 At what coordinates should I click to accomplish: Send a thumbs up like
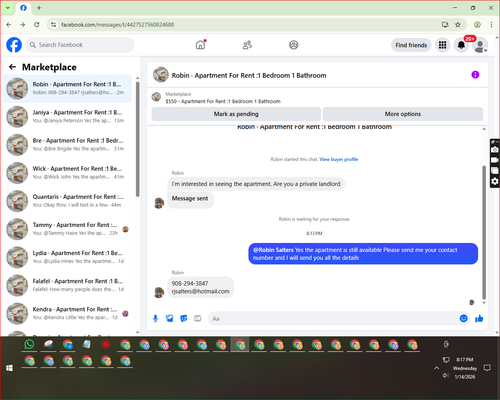click(x=479, y=319)
